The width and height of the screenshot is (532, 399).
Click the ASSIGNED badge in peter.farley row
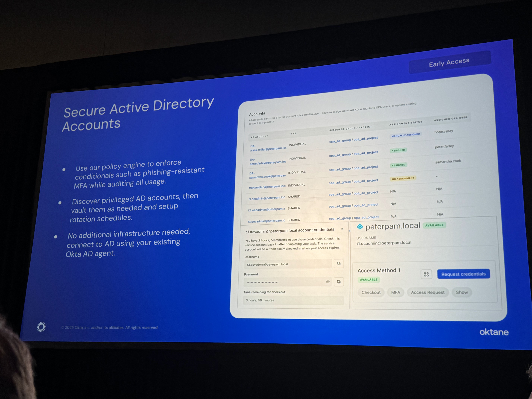[x=398, y=150]
